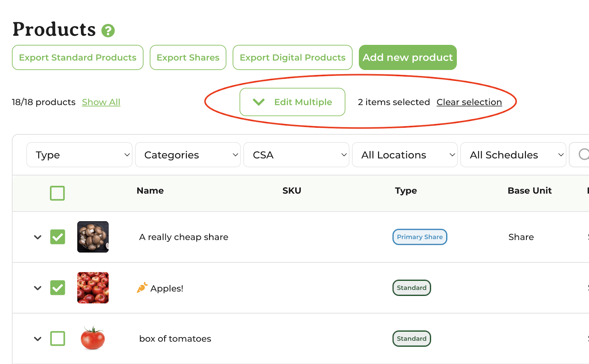Open the Categories filter dropdown
The height and width of the screenshot is (364, 589).
point(188,155)
